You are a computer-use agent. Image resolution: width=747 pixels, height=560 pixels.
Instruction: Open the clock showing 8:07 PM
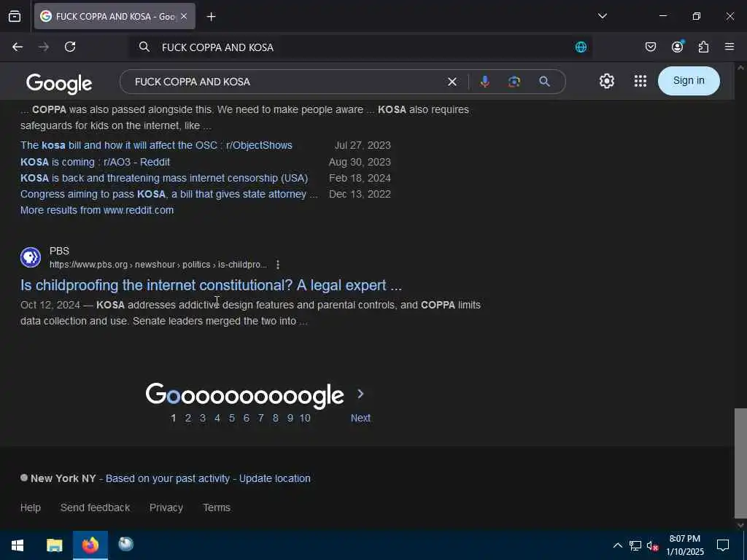point(684,545)
